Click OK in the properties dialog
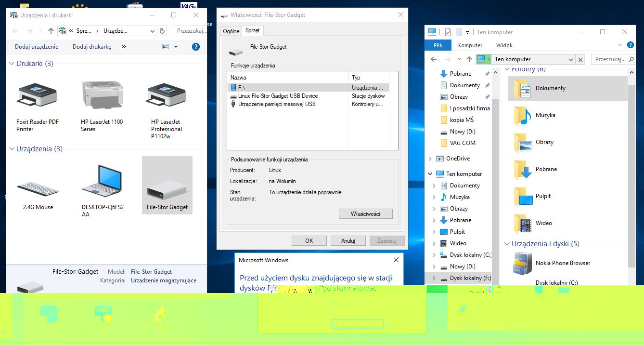 [x=309, y=240]
